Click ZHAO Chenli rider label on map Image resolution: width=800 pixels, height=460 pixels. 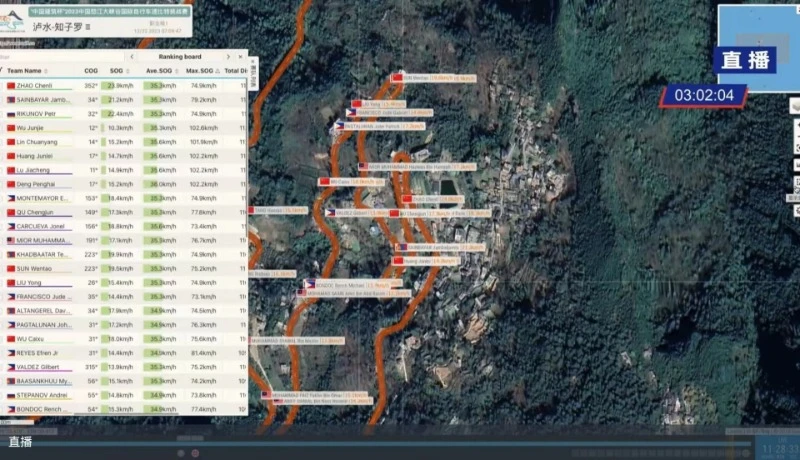click(433, 199)
